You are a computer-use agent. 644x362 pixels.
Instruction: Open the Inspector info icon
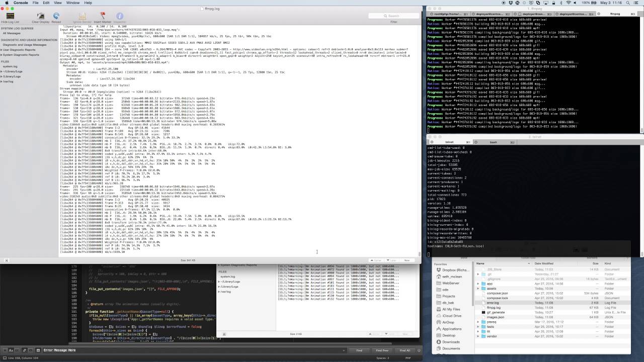(120, 17)
